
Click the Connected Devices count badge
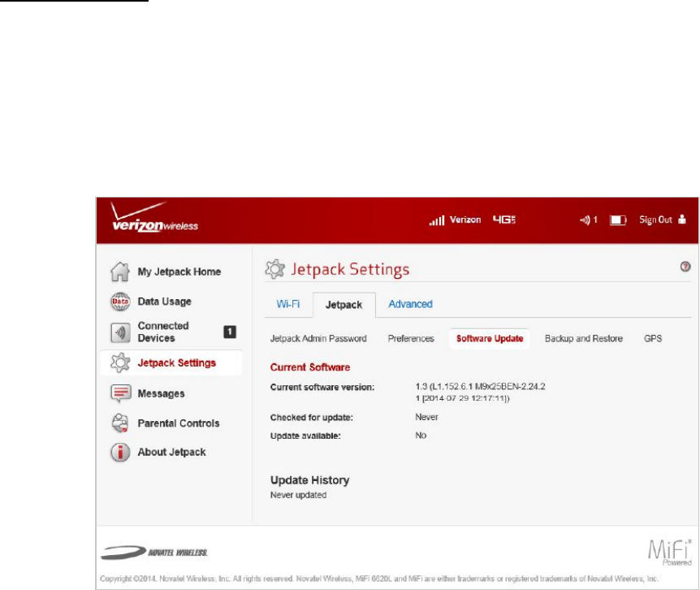[230, 332]
